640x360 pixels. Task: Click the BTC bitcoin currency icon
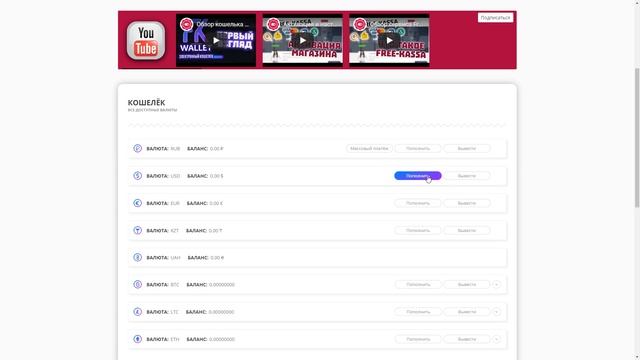coord(138,284)
